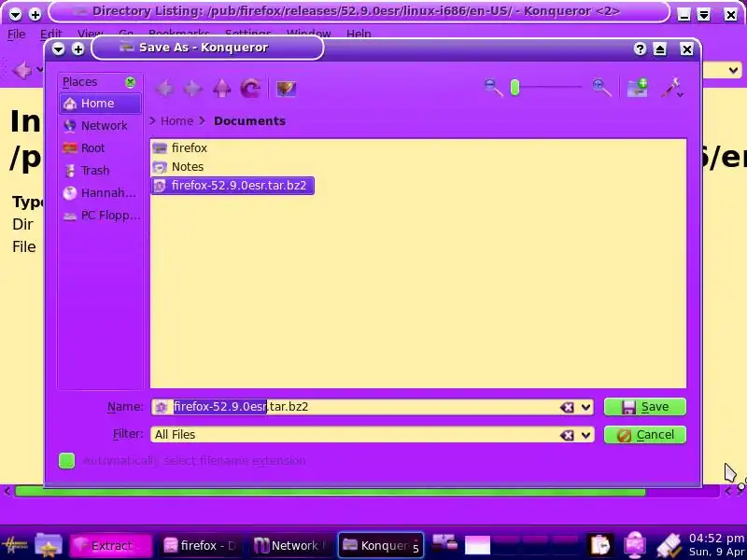
Task: Click the Save As dialog help button
Action: (x=640, y=49)
